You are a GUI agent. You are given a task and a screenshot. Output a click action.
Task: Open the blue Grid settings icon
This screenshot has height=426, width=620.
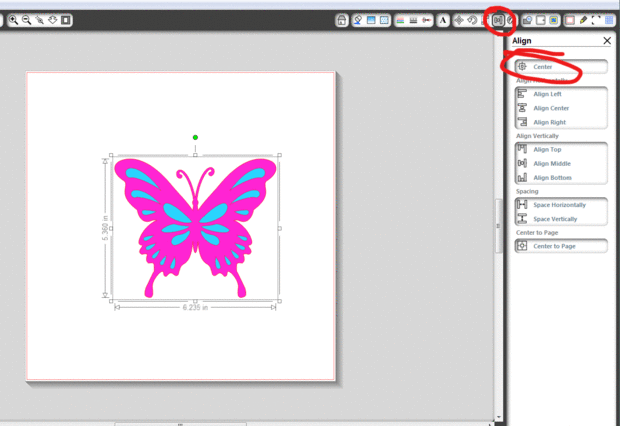click(x=609, y=20)
